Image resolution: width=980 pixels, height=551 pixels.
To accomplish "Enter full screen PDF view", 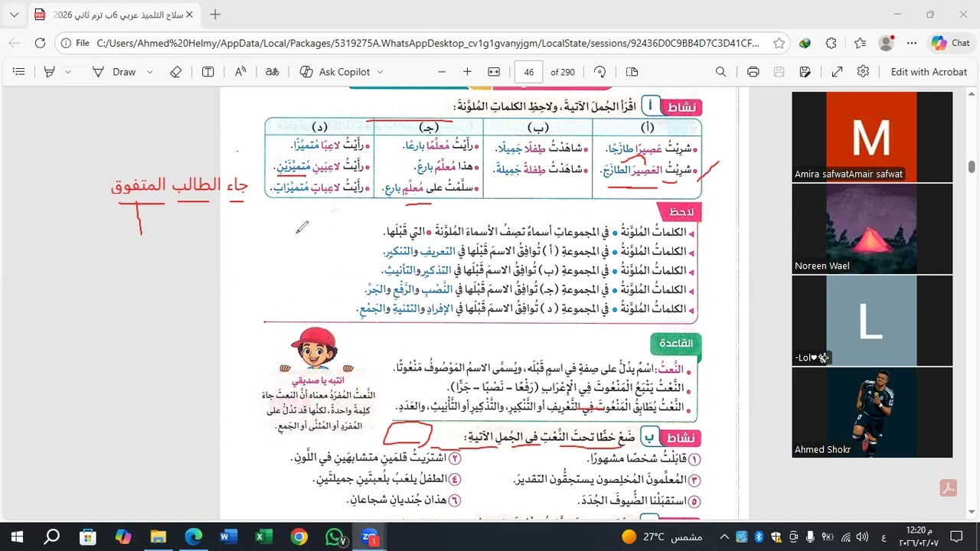I will point(837,72).
